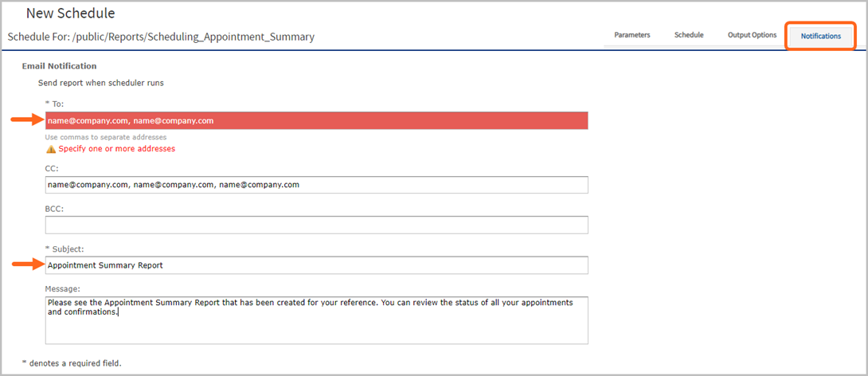
Task: Click inside the Message text area
Action: point(317,320)
